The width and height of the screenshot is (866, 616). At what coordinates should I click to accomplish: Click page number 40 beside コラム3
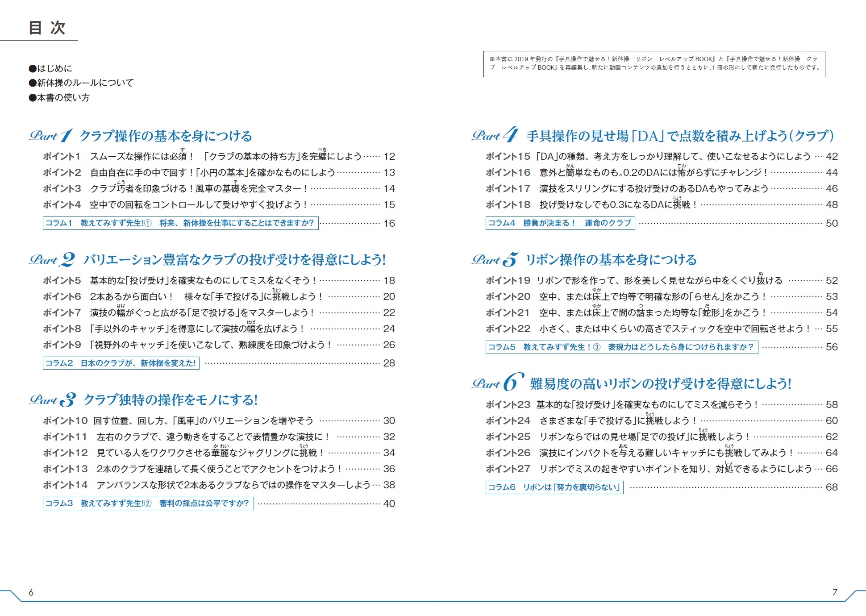(389, 504)
